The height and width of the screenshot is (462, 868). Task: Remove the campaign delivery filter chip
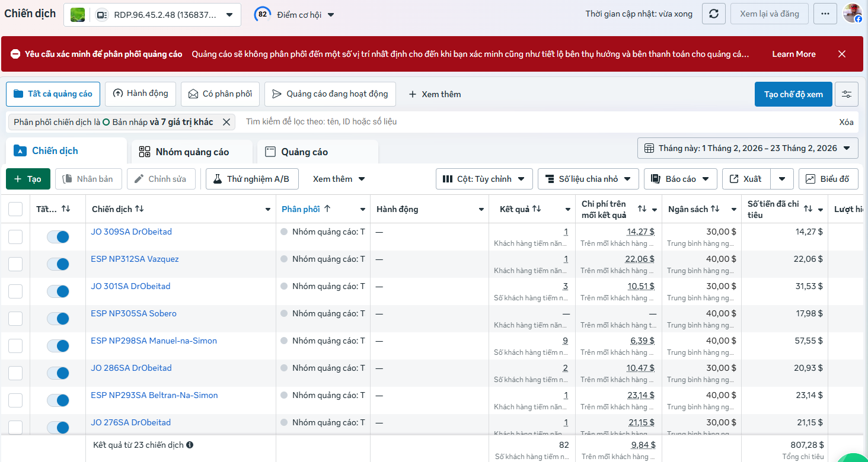click(226, 122)
